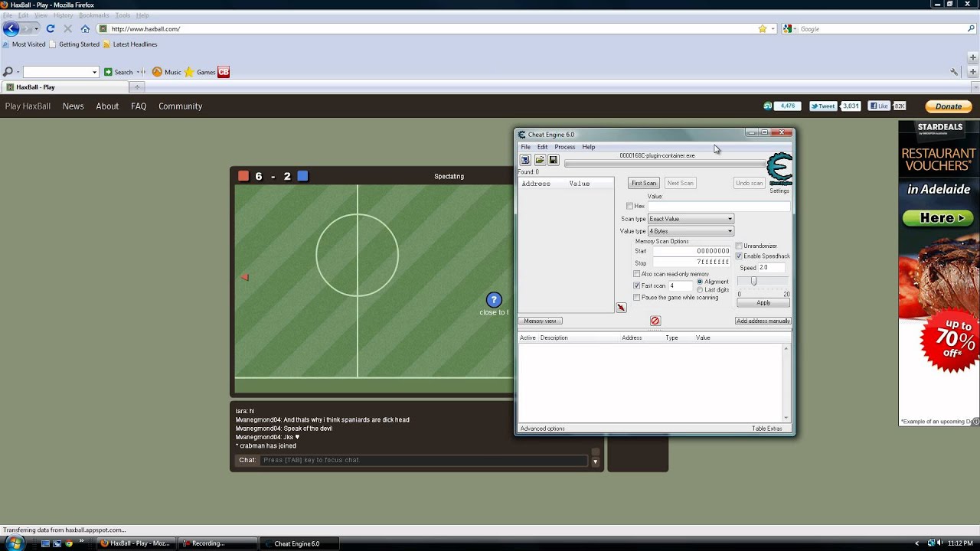Click the Cheat Engine logo Settings icon

pos(779,170)
